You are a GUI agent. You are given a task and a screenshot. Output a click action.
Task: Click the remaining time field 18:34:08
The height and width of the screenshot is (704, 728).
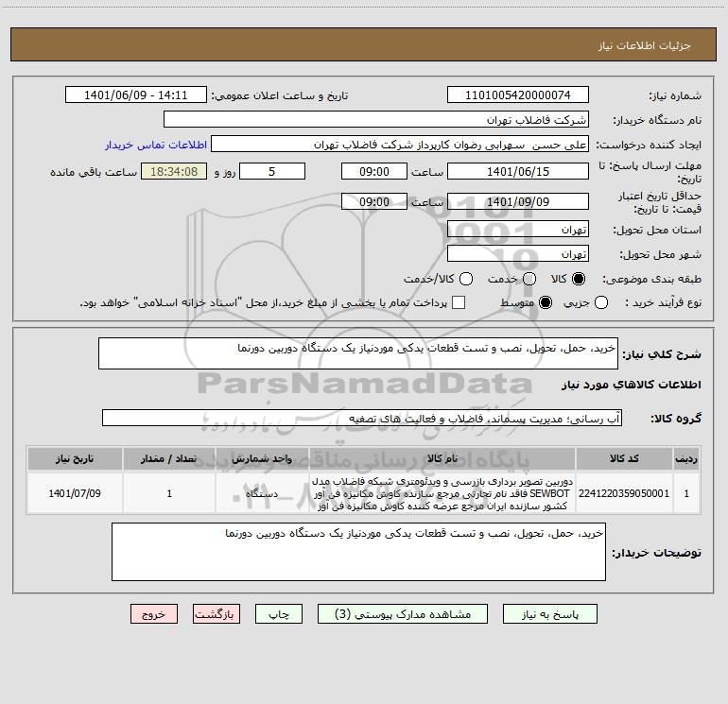point(174,171)
